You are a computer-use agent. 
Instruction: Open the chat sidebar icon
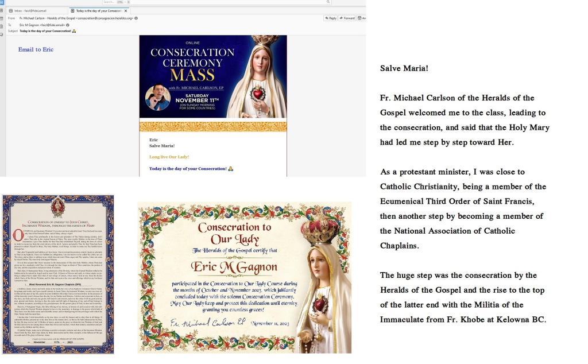click(2, 34)
